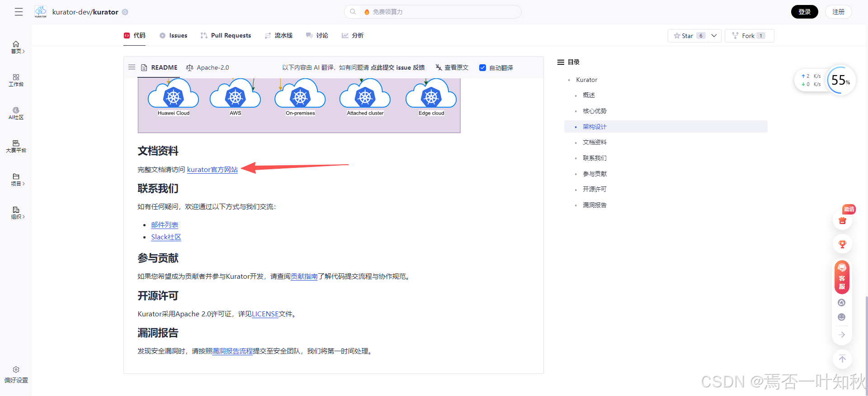The height and width of the screenshot is (396, 868).
Task: Click the search magnifier icon
Action: [x=353, y=12]
